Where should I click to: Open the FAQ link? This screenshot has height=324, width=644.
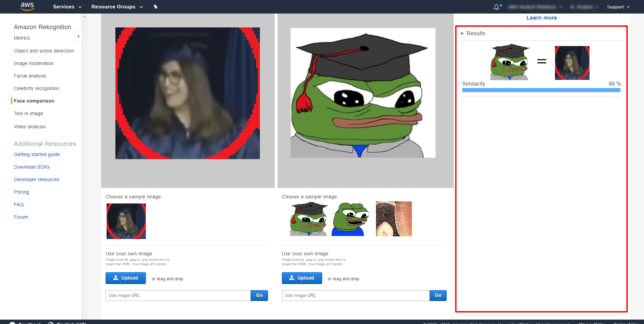coord(19,204)
